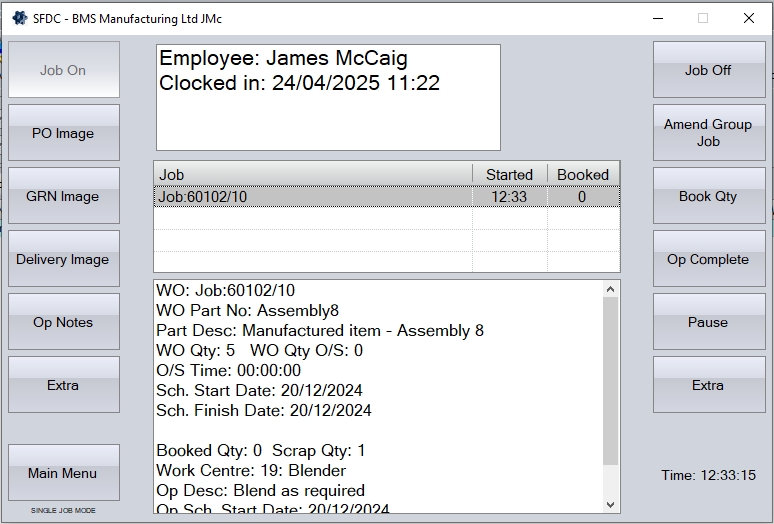The height and width of the screenshot is (524, 774).
Task: Pause the current job
Action: pos(708,322)
